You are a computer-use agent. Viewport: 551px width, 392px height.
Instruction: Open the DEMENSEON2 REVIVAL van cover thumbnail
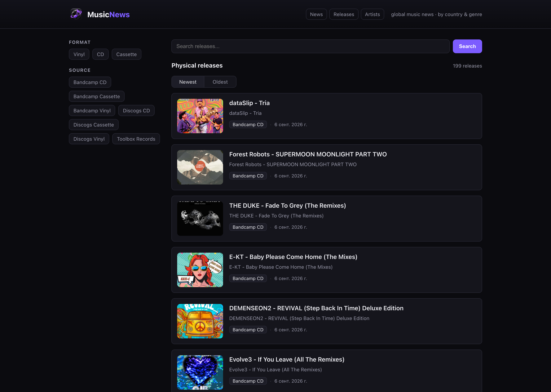click(200, 321)
